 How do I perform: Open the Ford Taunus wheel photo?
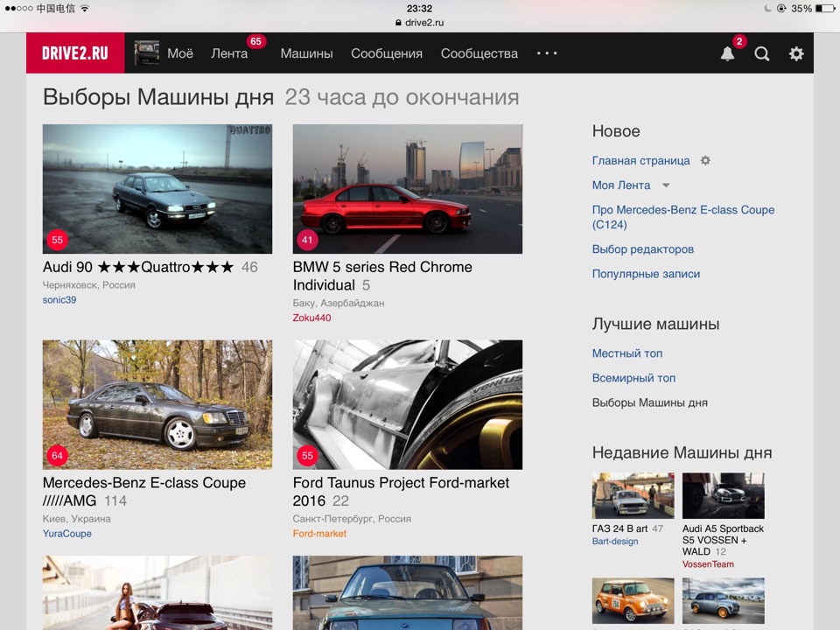[x=408, y=404]
